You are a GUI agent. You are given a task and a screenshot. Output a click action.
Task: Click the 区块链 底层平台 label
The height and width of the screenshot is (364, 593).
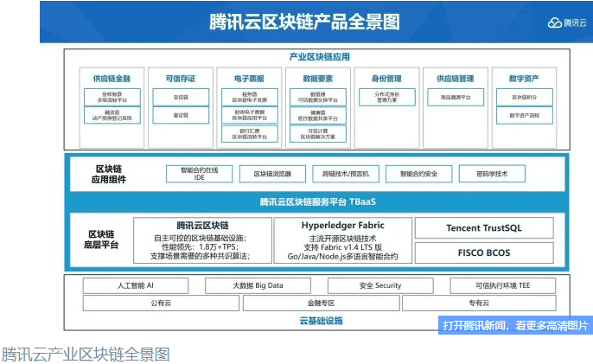tap(101, 239)
